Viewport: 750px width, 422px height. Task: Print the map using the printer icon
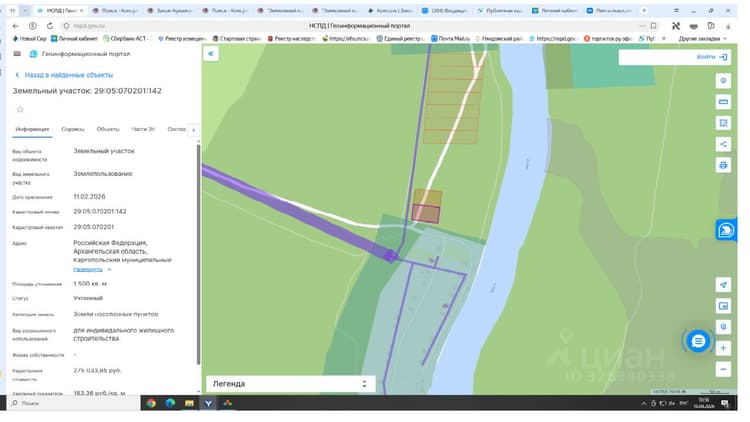click(723, 165)
